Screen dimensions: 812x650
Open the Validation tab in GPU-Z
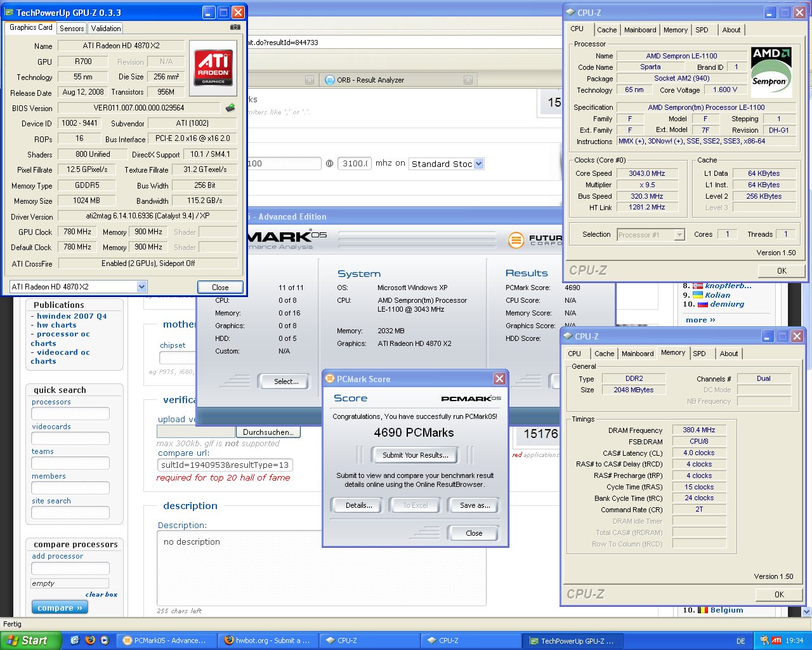tap(106, 29)
